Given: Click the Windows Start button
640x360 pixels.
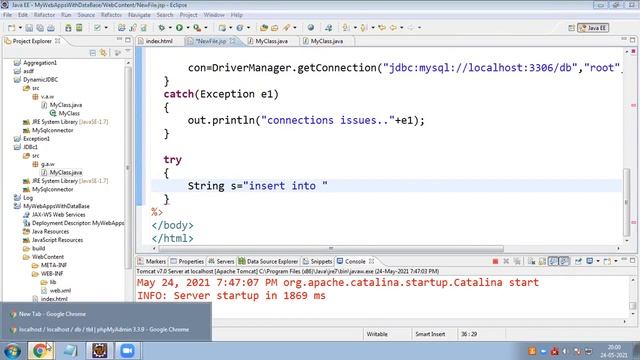Looking at the screenshot, I should tap(12, 351).
